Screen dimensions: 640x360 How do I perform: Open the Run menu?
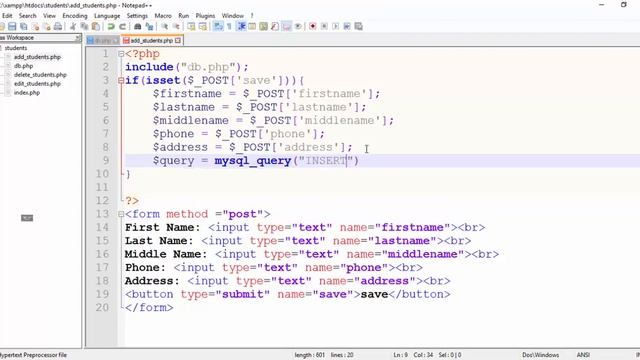(x=184, y=16)
